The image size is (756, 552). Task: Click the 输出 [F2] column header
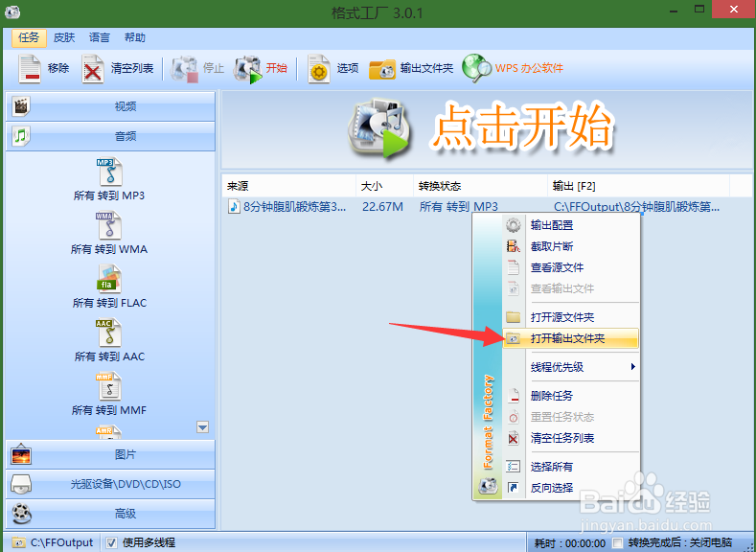[x=639, y=186]
